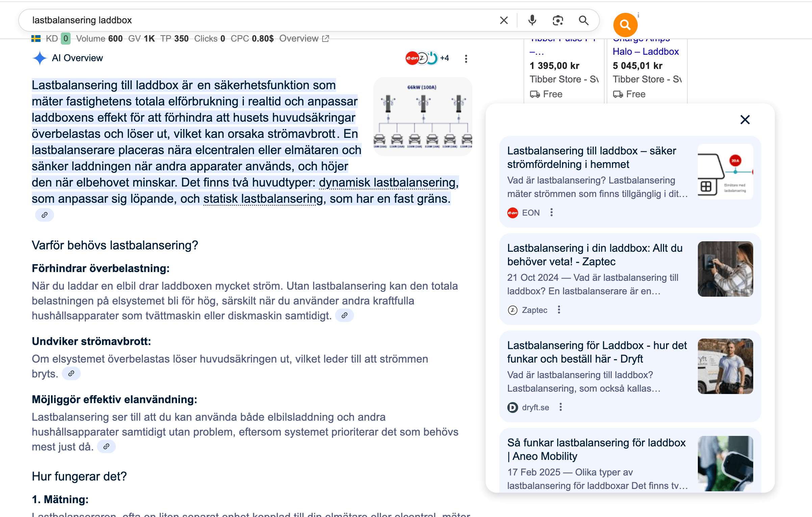Click the Zaptec source name label
Viewport: 812px width, 517px height.
tap(534, 310)
